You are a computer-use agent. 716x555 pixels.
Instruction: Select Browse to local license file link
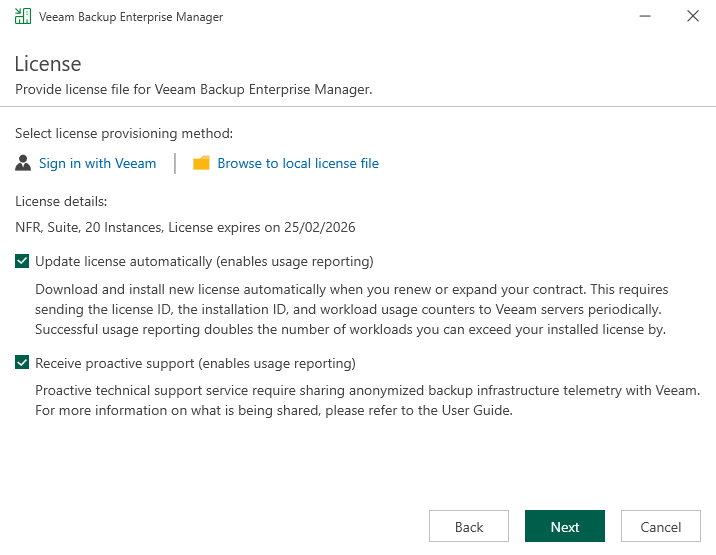pos(297,163)
